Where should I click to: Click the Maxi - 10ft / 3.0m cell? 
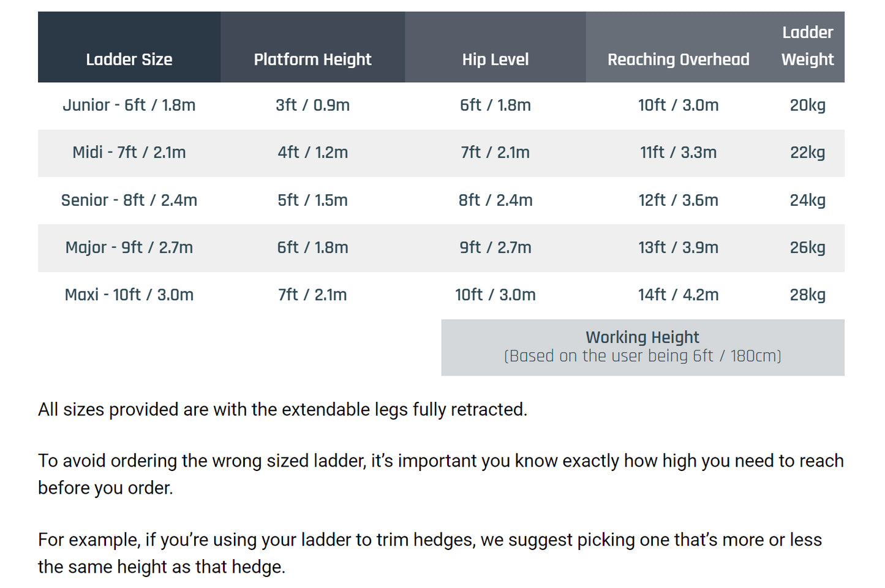[x=129, y=295]
